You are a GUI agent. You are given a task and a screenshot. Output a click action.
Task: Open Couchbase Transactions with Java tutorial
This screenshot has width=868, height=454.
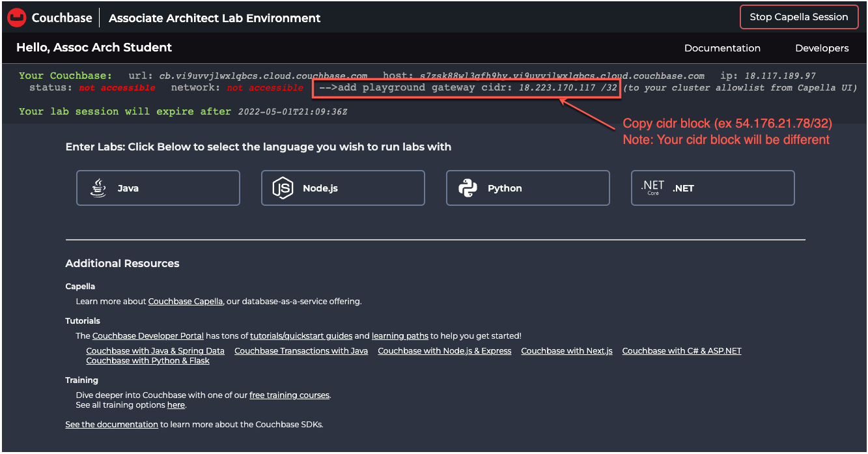coord(301,350)
